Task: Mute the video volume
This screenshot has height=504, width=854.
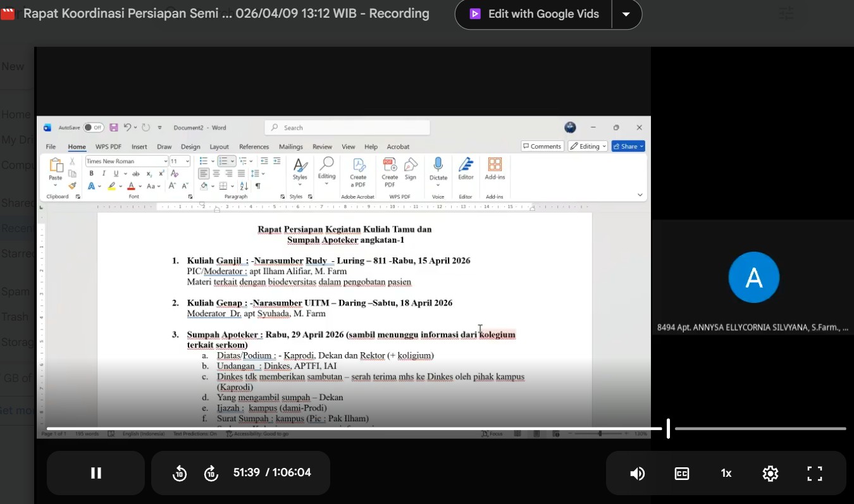Action: click(637, 474)
